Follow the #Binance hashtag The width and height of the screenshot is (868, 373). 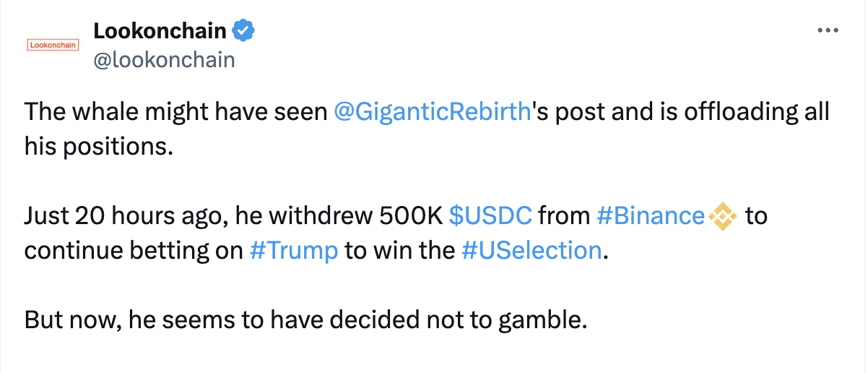651,216
